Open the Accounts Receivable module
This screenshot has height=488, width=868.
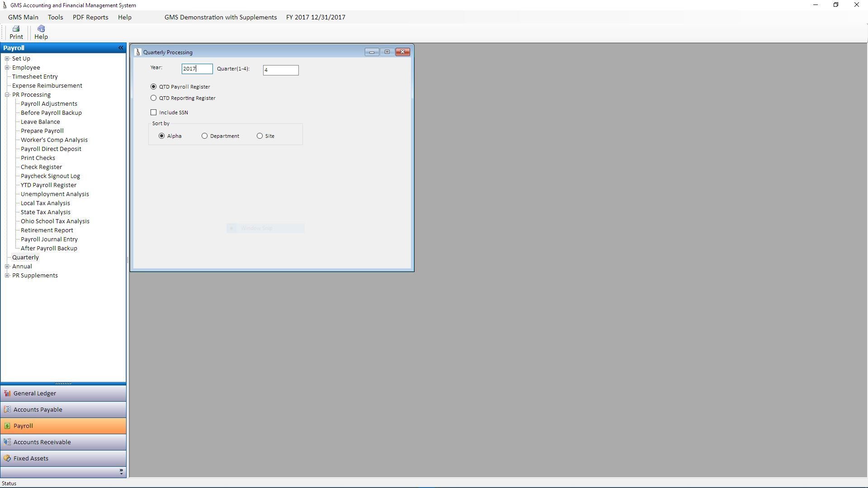[42, 442]
